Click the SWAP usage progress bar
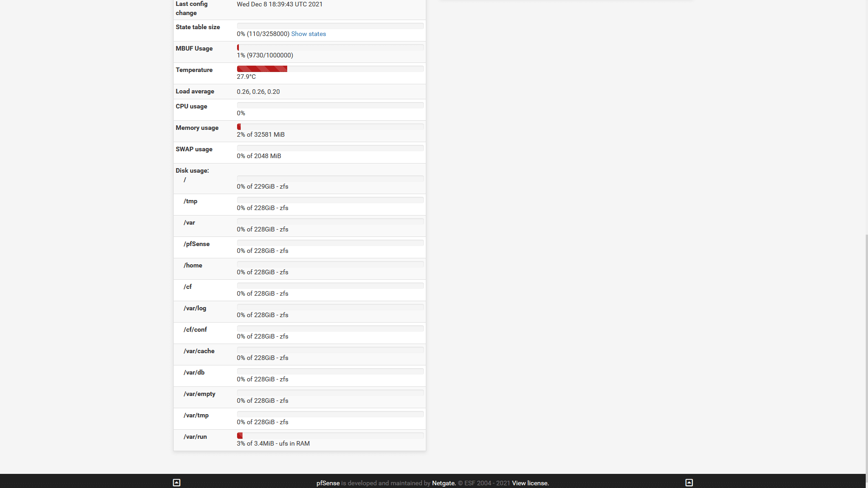This screenshot has width=868, height=488. (331, 148)
